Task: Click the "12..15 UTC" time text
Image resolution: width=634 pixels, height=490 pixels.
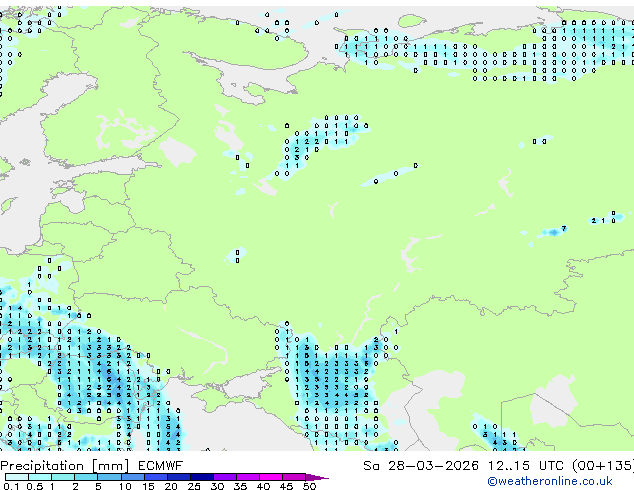Action: point(525,466)
